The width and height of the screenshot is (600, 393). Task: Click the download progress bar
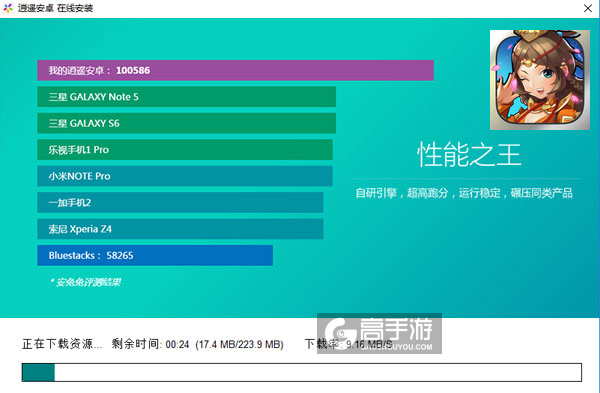(302, 372)
